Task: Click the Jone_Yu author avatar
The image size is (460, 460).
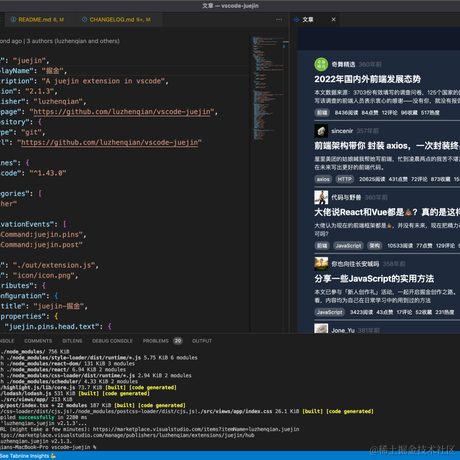Action: point(321,328)
